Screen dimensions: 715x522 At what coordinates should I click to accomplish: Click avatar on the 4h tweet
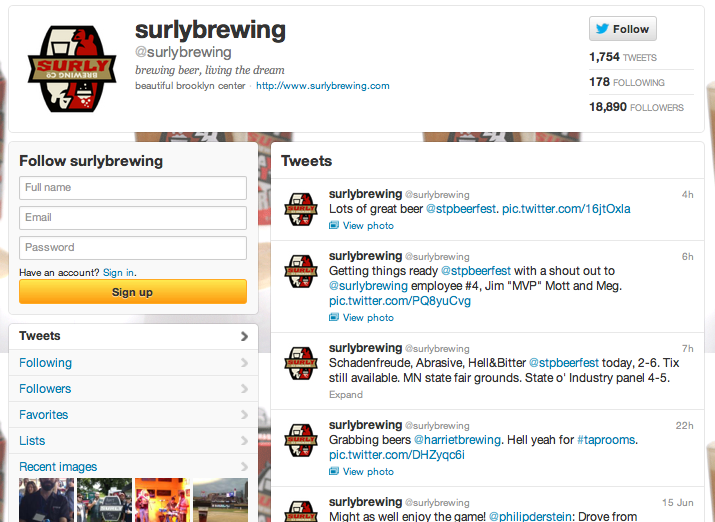(x=301, y=209)
